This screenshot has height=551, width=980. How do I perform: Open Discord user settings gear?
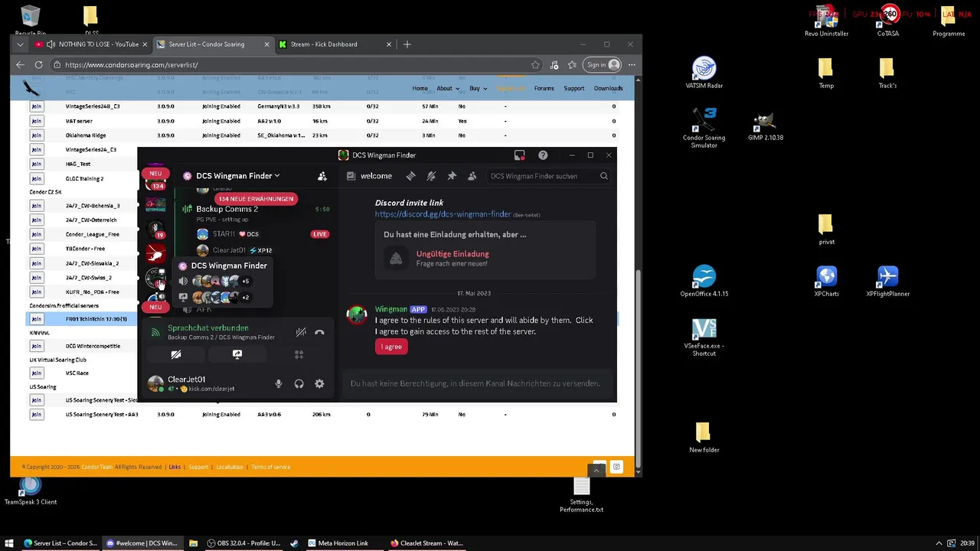coord(319,383)
